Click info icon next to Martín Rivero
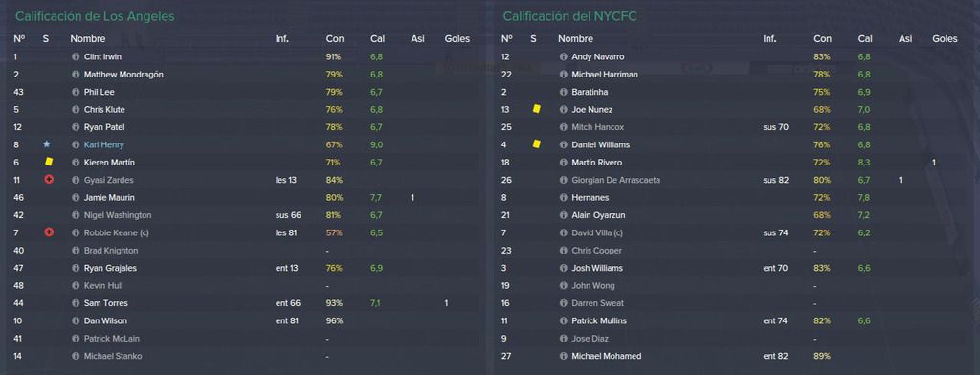This screenshot has height=375, width=980. click(563, 163)
